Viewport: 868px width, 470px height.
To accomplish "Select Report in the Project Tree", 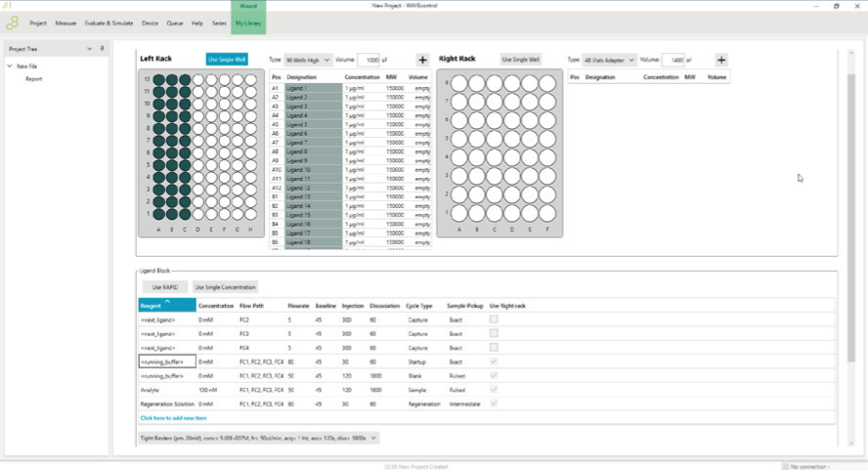I will click(x=34, y=79).
